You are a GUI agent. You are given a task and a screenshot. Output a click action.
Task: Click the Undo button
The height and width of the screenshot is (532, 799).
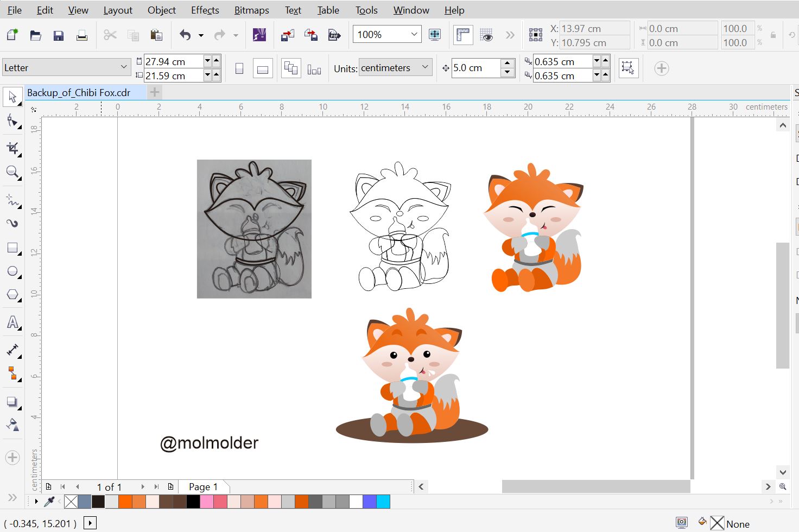(x=185, y=35)
